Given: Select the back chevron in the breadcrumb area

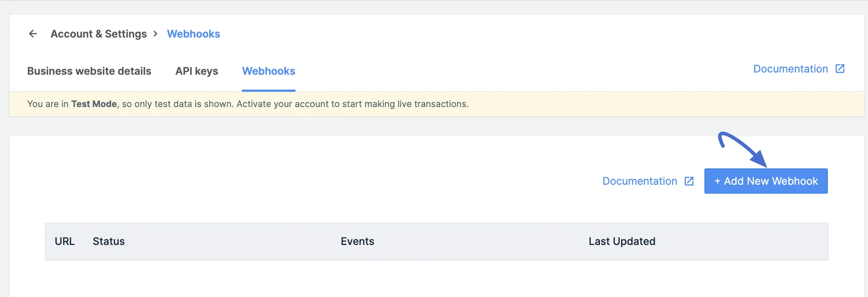Looking at the screenshot, I should (33, 33).
